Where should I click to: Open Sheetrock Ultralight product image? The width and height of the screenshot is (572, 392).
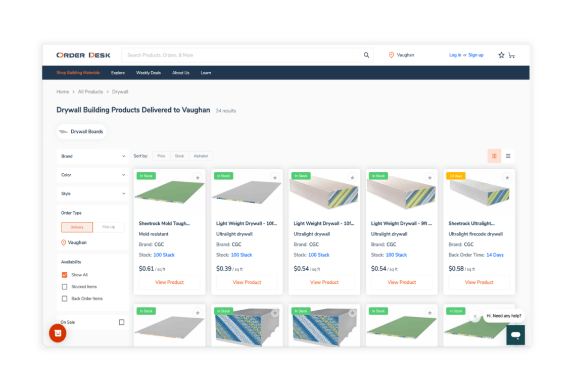click(480, 192)
